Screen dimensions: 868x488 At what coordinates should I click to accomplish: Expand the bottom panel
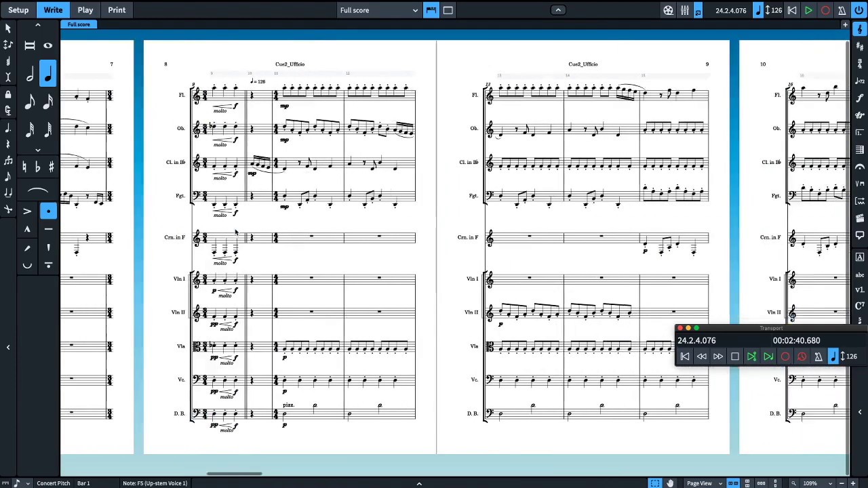[x=419, y=483]
